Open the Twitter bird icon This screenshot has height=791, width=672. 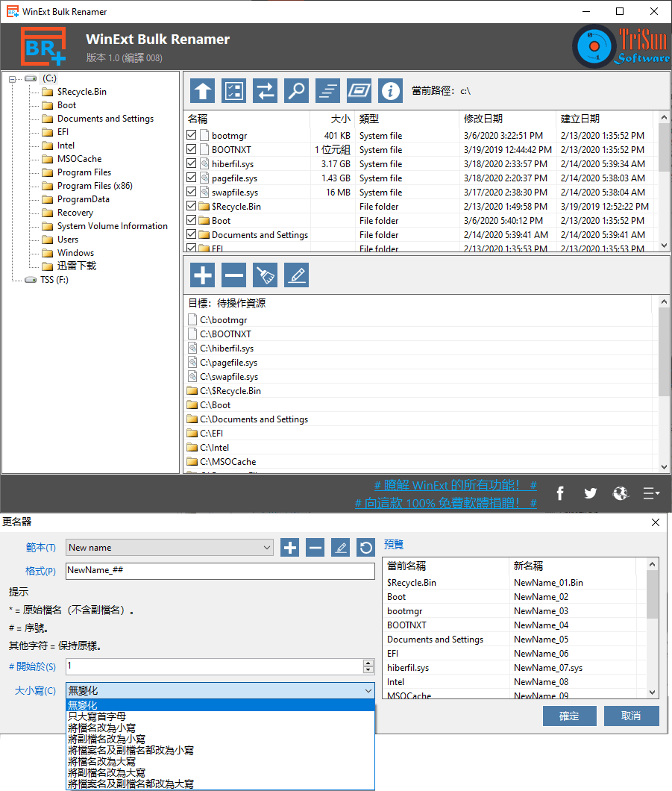tap(591, 493)
